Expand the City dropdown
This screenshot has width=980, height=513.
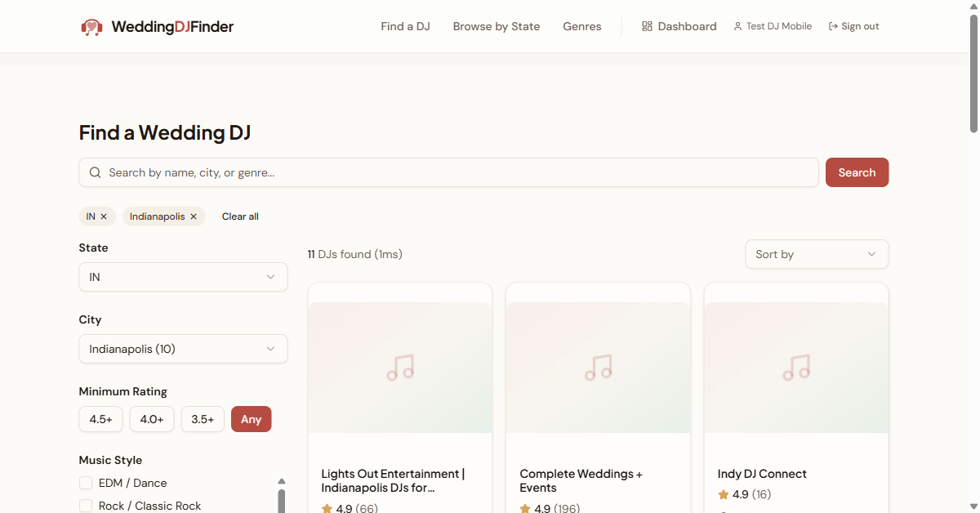183,349
